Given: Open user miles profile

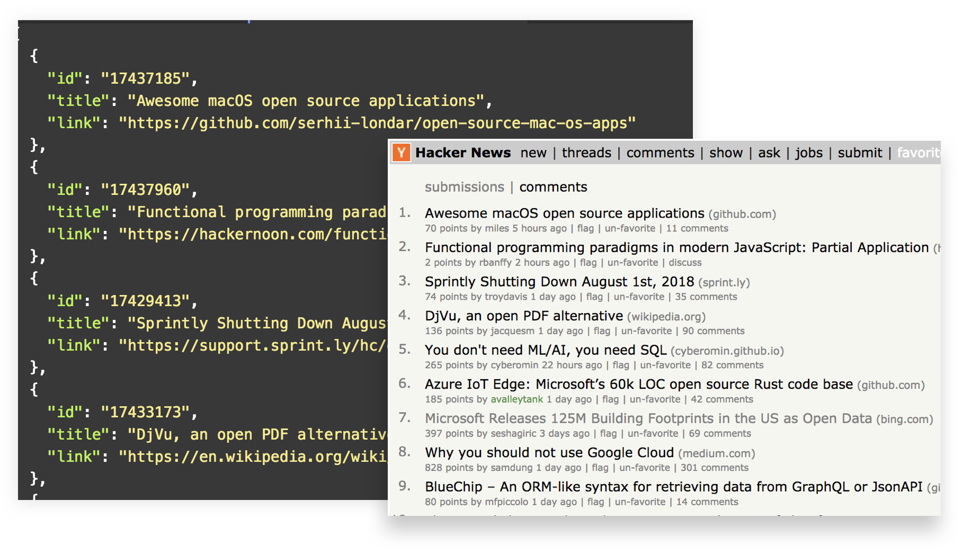Looking at the screenshot, I should (497, 228).
